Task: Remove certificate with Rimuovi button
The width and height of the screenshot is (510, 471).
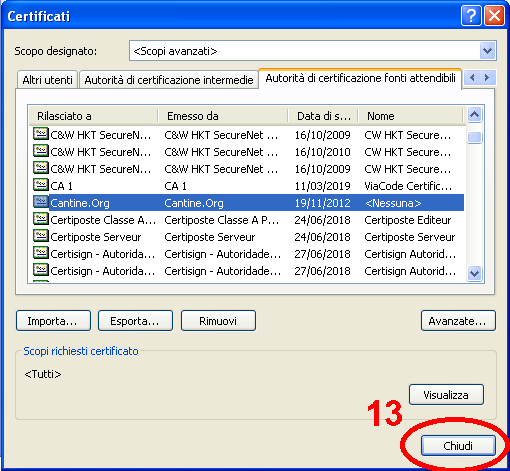Action: tap(218, 321)
